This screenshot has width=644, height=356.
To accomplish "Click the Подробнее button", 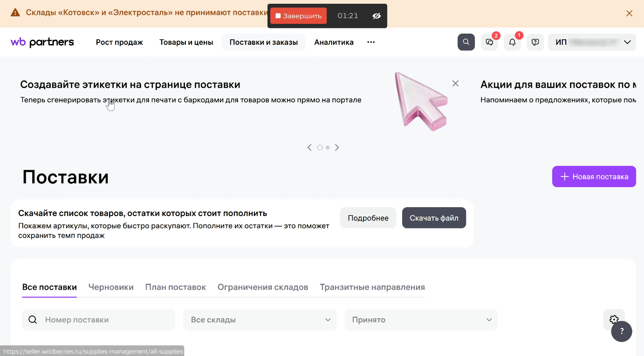I will (368, 218).
